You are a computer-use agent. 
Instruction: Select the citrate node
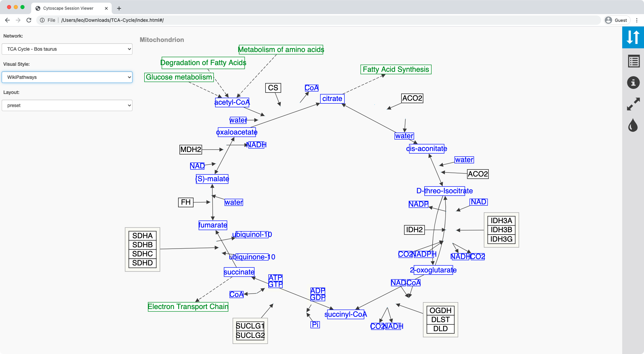click(332, 99)
